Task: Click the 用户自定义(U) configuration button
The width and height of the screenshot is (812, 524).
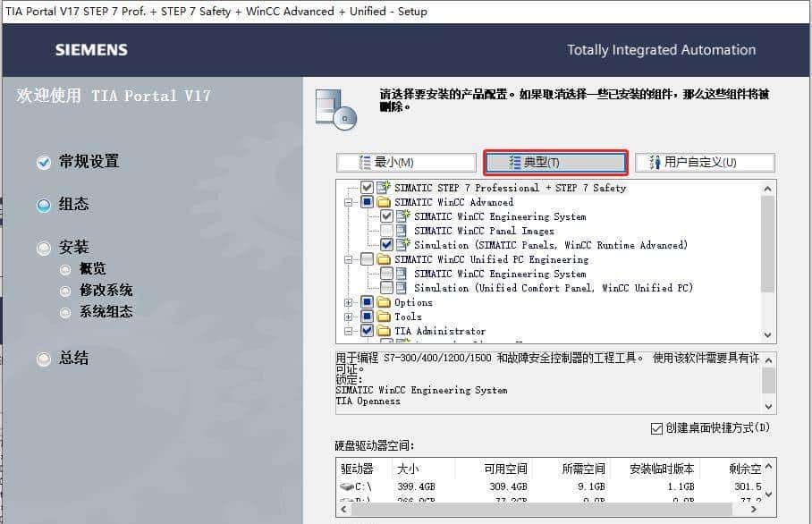Action: pos(705,162)
